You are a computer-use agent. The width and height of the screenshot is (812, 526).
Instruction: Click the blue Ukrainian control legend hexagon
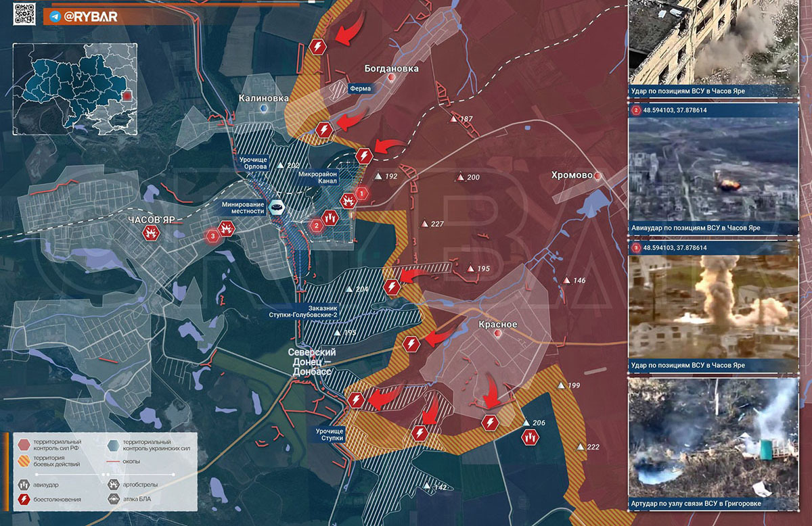(113, 444)
